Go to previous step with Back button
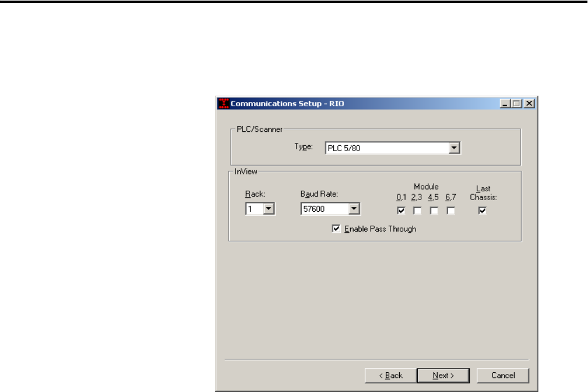Screen dimensions: 588x392 (391, 376)
